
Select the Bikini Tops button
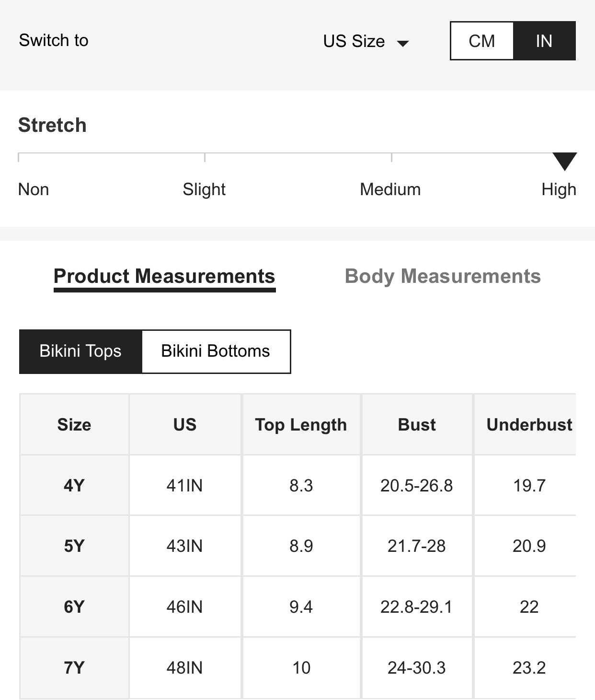point(80,351)
